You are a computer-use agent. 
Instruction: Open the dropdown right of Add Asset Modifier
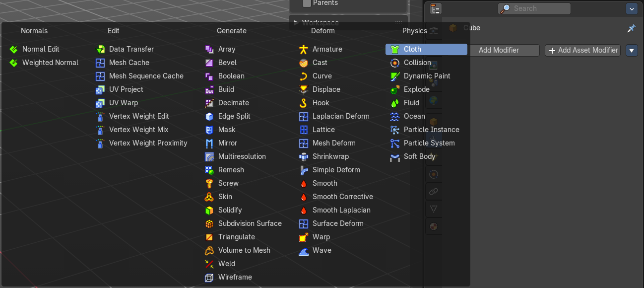coord(632,50)
